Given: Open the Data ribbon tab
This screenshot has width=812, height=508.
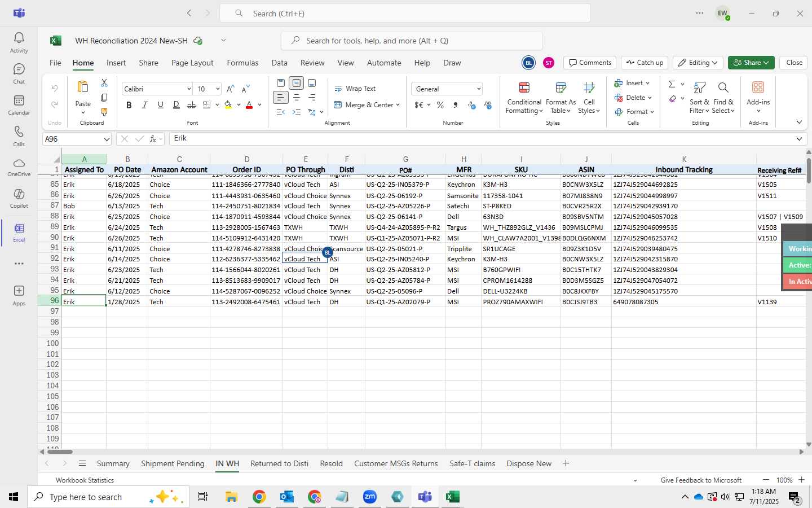Looking at the screenshot, I should click(x=279, y=63).
